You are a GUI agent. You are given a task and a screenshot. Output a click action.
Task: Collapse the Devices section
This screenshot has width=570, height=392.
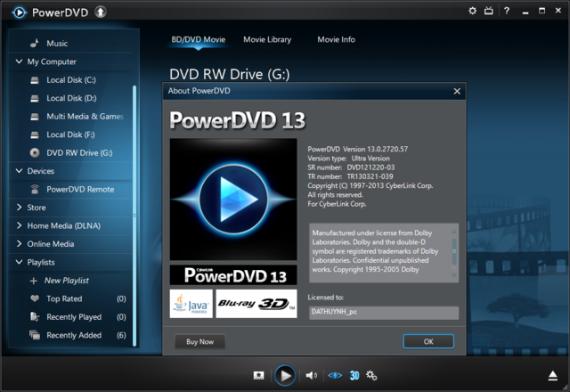point(19,170)
